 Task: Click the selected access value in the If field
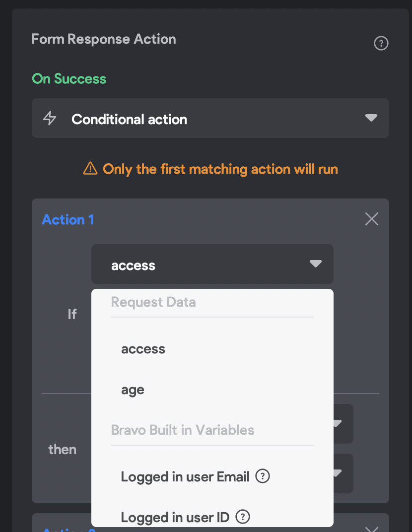[x=133, y=266]
